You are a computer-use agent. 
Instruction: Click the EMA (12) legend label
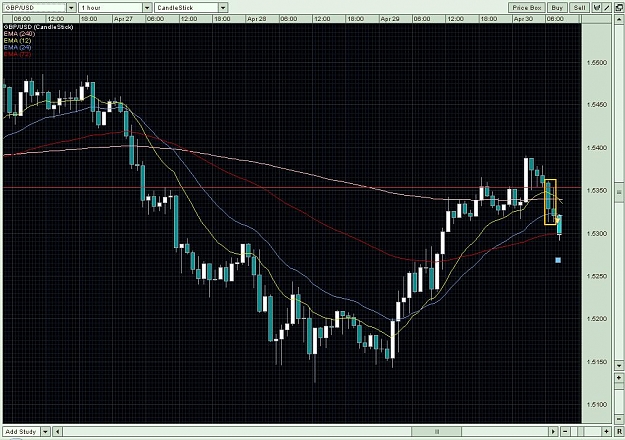pyautogui.click(x=17, y=40)
